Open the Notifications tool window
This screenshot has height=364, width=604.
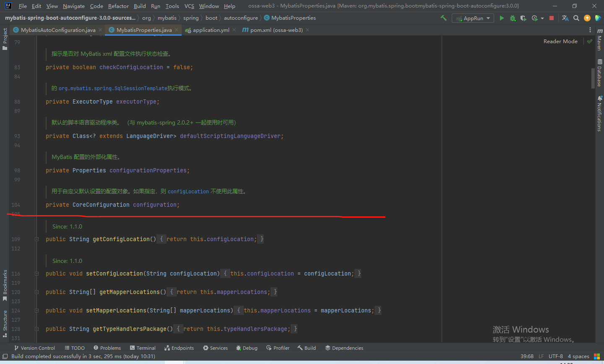coord(599,114)
